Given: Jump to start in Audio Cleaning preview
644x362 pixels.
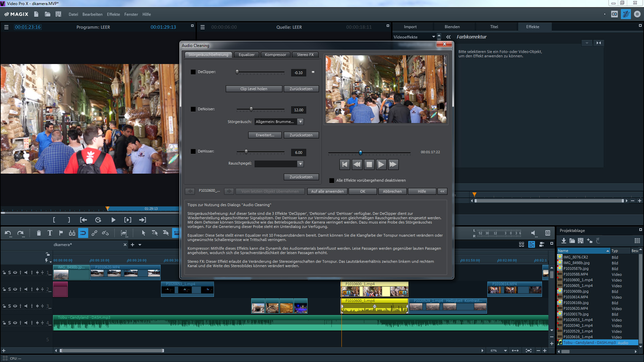Looking at the screenshot, I should tap(344, 164).
